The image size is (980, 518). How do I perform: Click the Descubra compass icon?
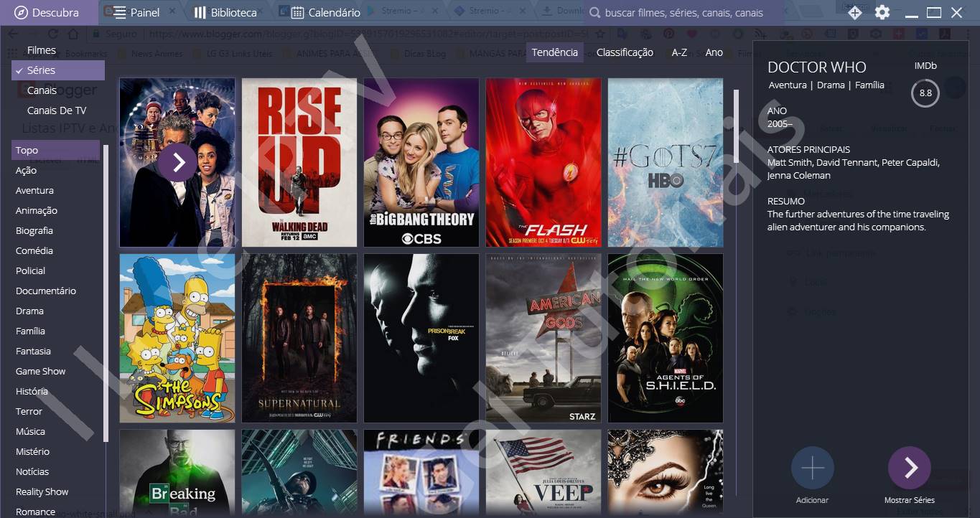click(21, 12)
